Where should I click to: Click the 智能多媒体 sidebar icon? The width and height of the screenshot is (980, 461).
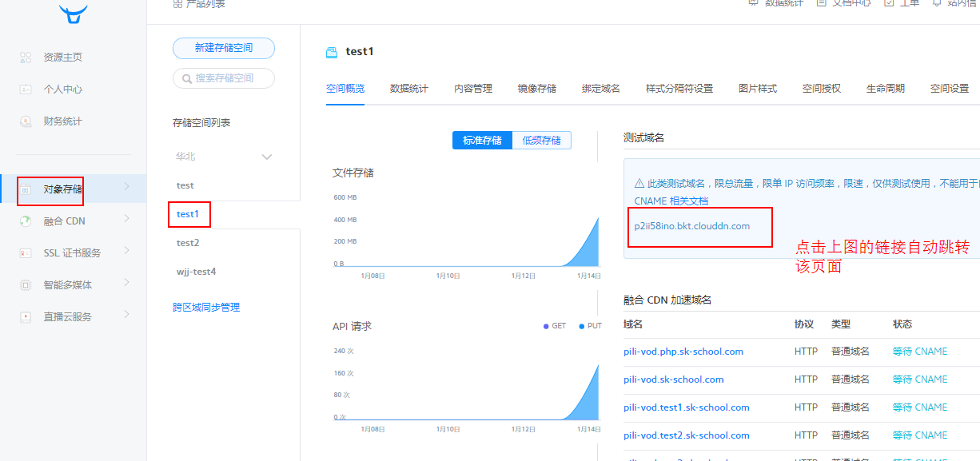26,285
